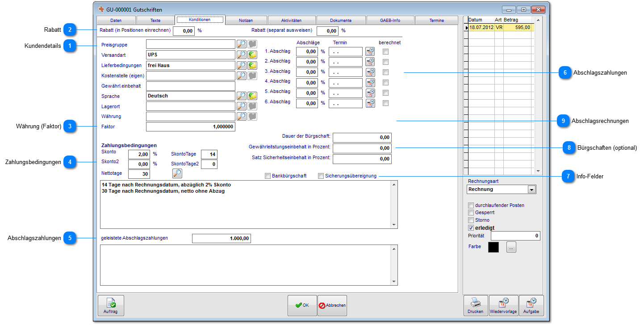Open the yellow folder icon beside Sprache
Screen dimensions: 644x325
[x=253, y=96]
